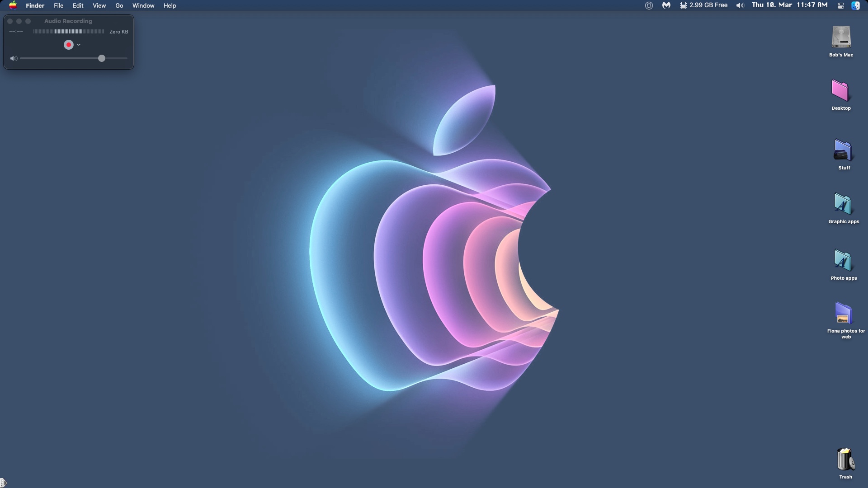Open the Edit menu
Image resolution: width=868 pixels, height=488 pixels.
(x=78, y=5)
